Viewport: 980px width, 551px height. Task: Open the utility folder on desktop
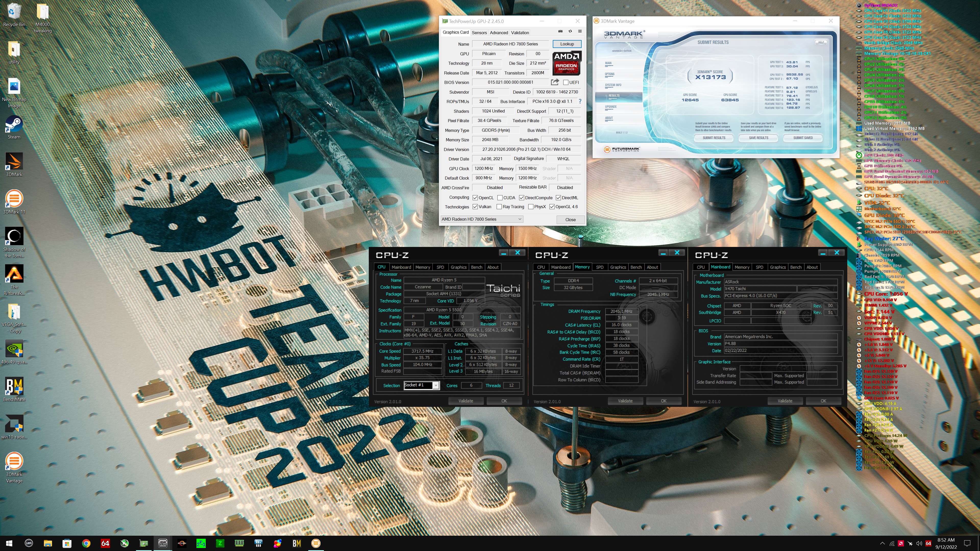tap(14, 53)
